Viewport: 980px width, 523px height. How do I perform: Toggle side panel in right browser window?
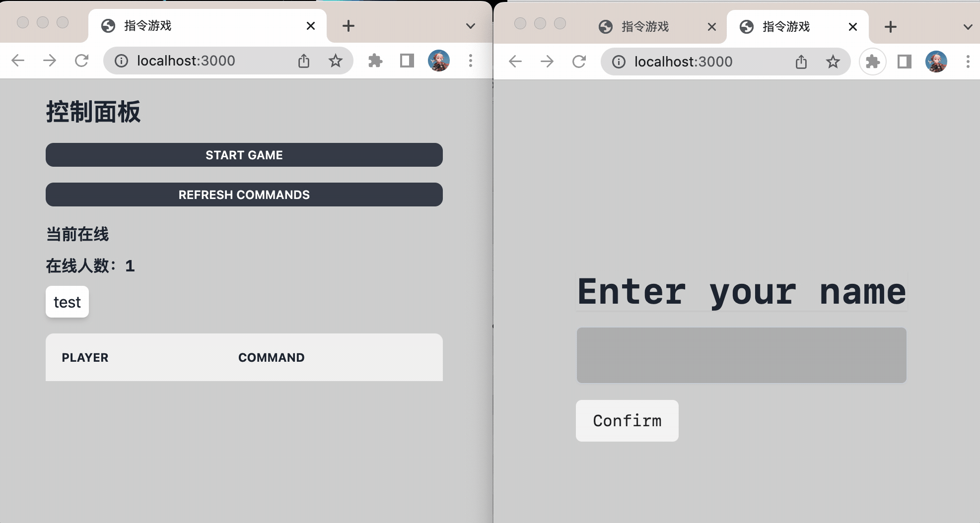pos(904,62)
